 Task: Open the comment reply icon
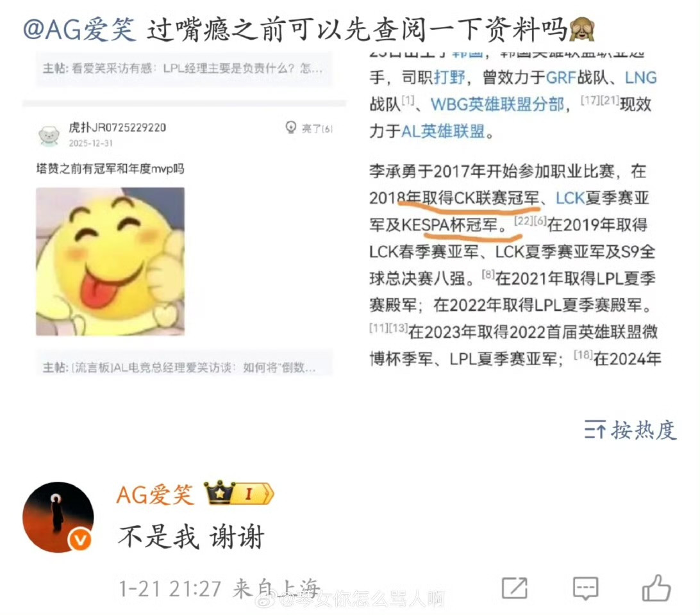pos(585,588)
